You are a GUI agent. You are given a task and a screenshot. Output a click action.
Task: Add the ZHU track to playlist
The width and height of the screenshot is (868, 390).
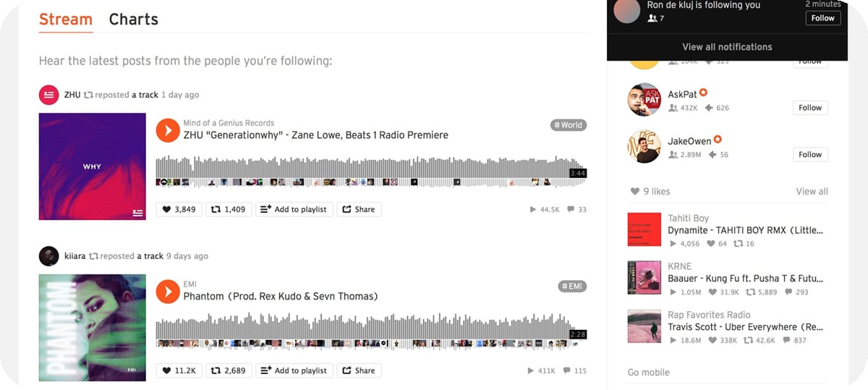(x=294, y=209)
